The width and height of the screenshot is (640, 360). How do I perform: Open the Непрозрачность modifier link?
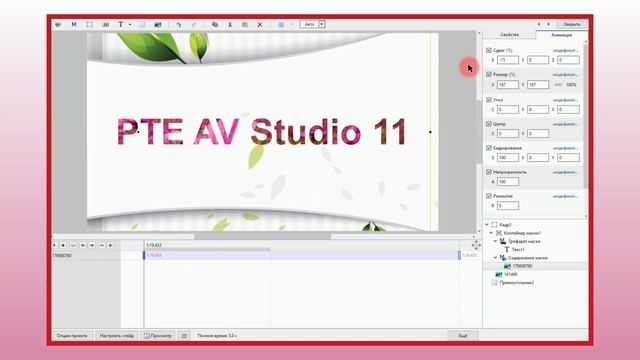(565, 172)
